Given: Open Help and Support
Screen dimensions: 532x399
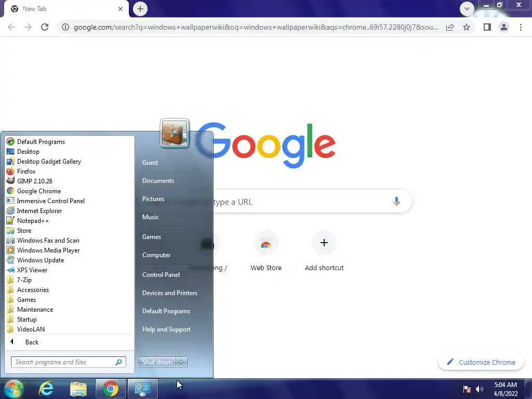Looking at the screenshot, I should click(166, 329).
